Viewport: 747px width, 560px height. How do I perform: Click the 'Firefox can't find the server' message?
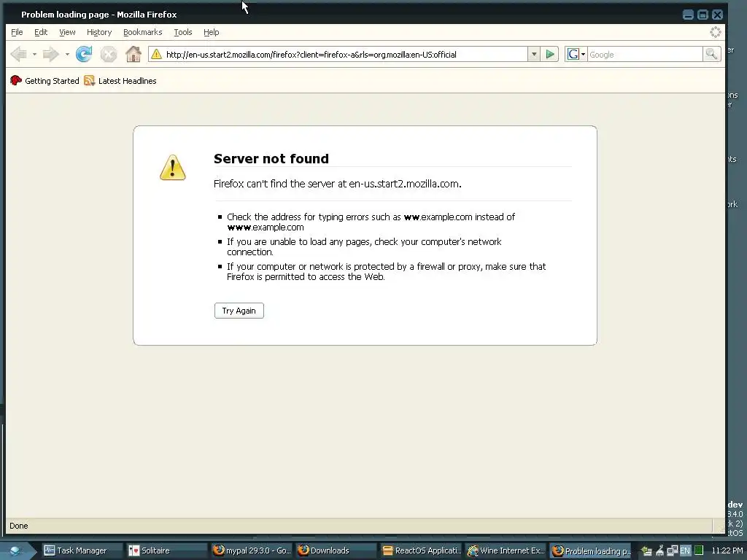(x=337, y=184)
